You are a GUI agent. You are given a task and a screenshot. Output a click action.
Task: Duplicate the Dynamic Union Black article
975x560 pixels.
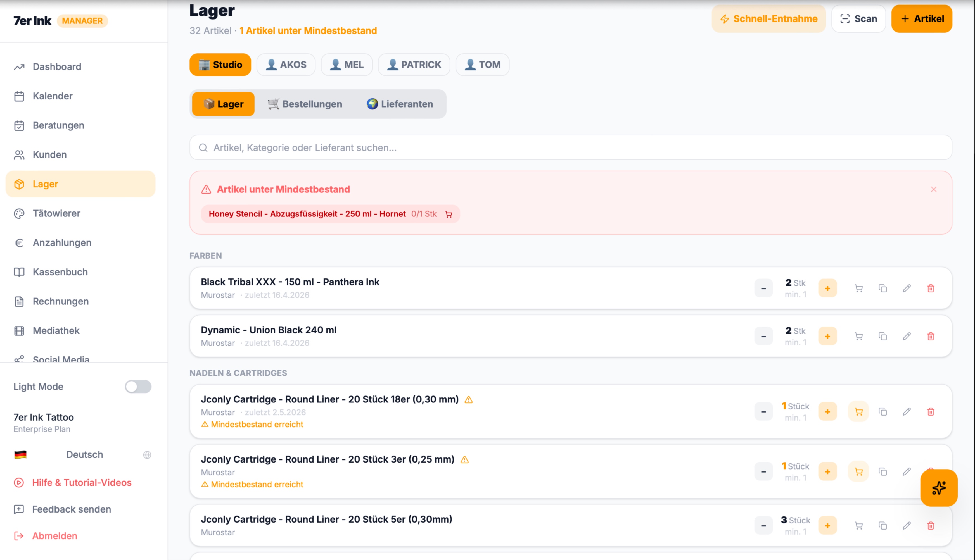click(883, 337)
